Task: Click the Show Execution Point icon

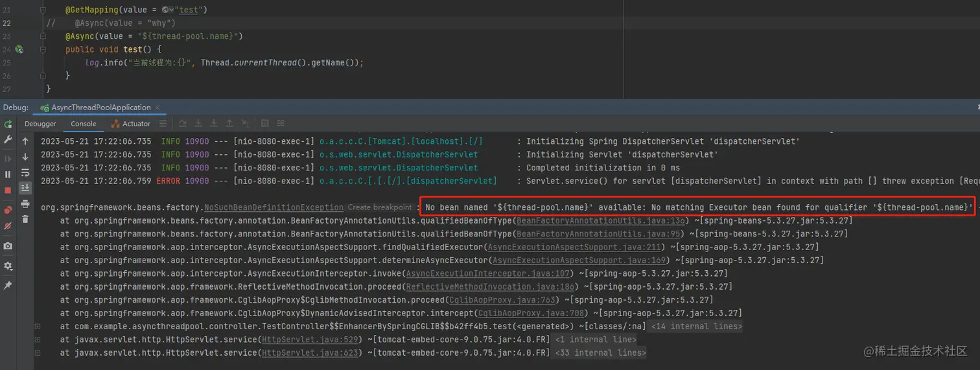Action: [x=183, y=124]
